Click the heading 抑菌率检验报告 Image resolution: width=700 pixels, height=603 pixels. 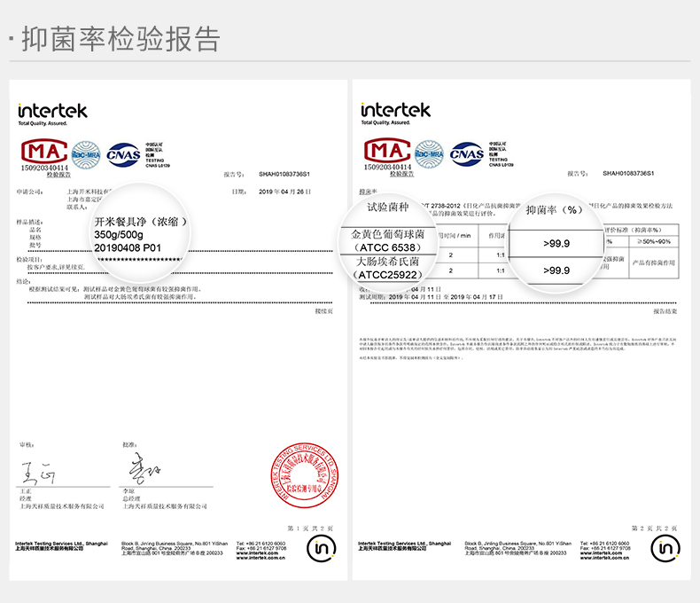tap(121, 39)
